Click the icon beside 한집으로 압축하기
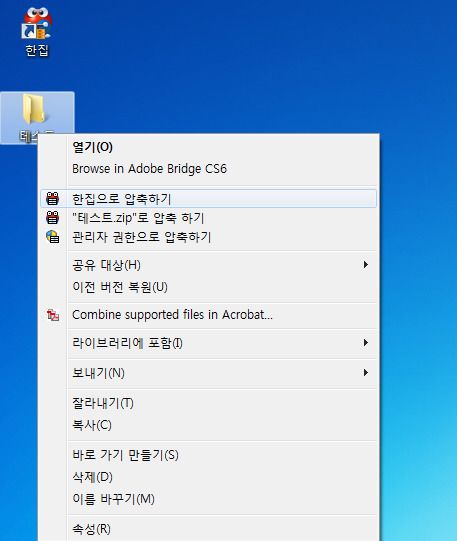This screenshot has height=541, width=457. click(52, 199)
